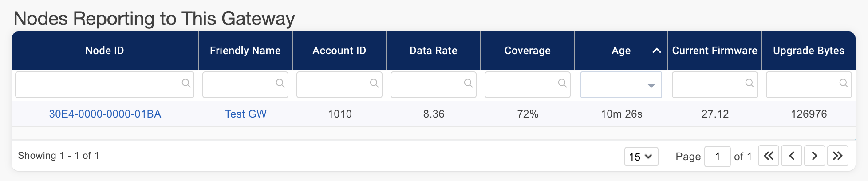Click the search icon in Coverage filter
The height and width of the screenshot is (181, 868).
click(562, 83)
